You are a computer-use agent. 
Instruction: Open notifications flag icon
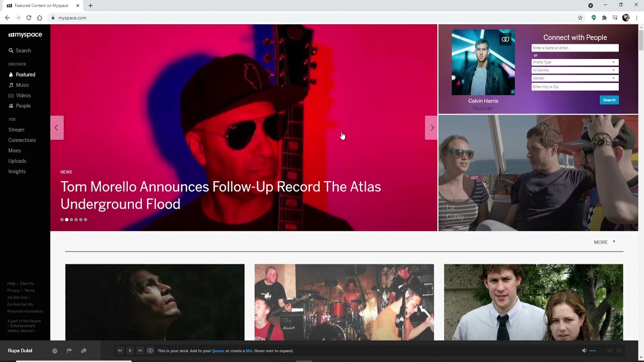(69, 351)
